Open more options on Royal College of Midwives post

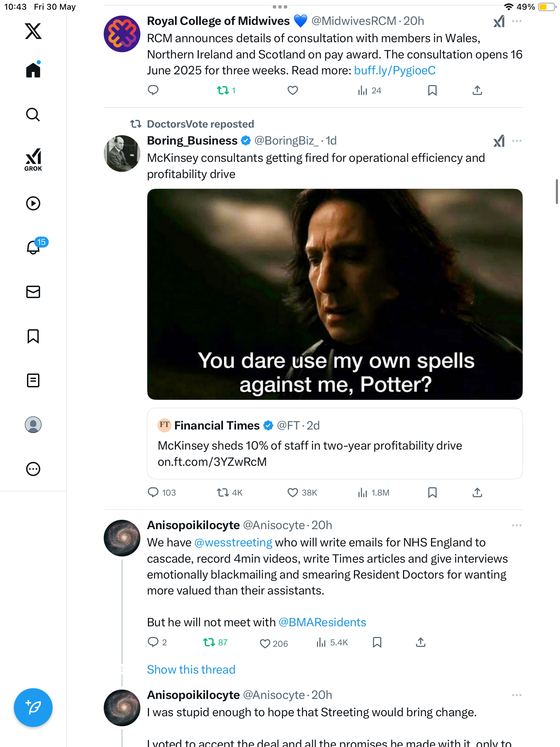click(517, 21)
